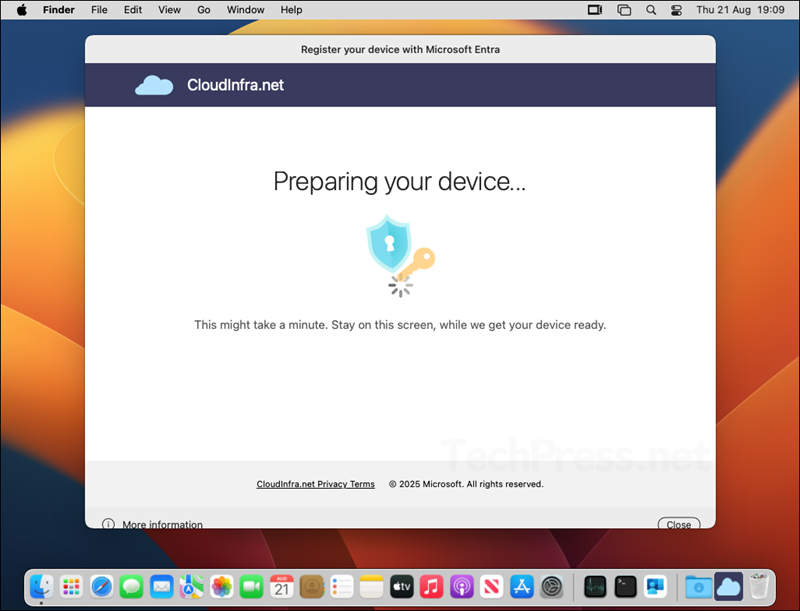Screen dimensions: 800x611
Task: Launch Safari from the Dock
Action: click(x=102, y=587)
